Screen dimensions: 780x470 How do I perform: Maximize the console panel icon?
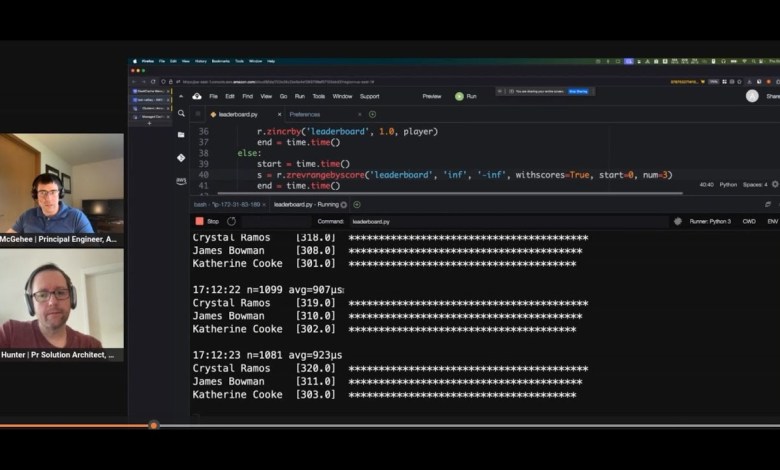[x=768, y=204]
